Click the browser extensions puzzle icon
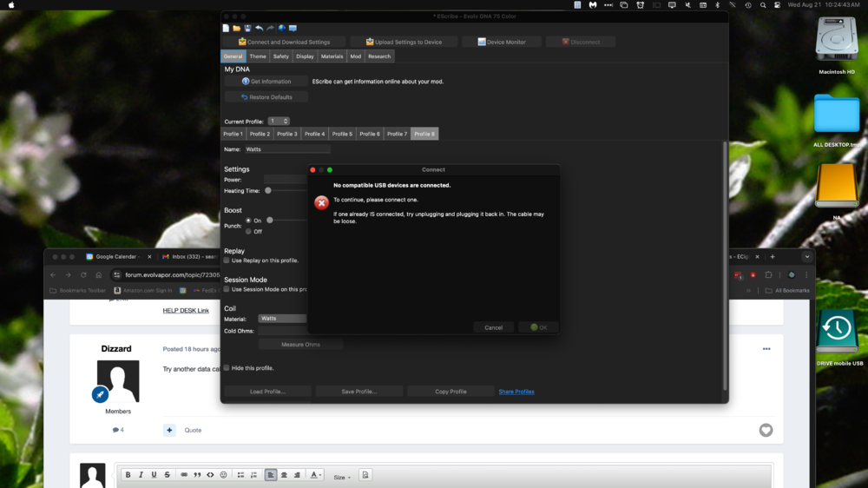The height and width of the screenshot is (488, 868). click(768, 274)
